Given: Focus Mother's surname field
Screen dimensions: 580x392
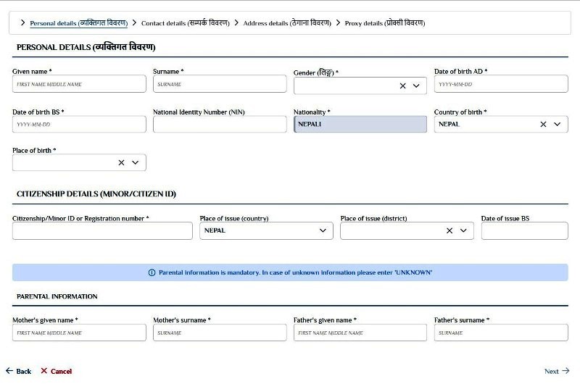Looking at the screenshot, I should (220, 333).
